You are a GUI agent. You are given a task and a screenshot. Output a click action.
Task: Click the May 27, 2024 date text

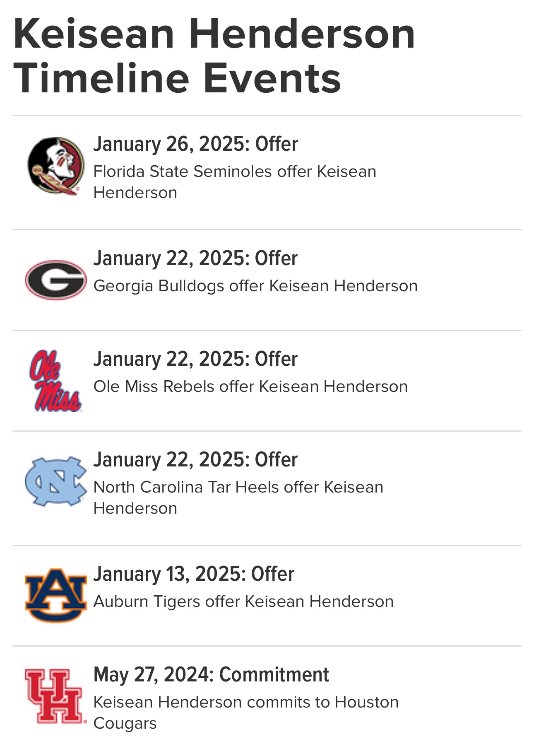[x=153, y=675]
